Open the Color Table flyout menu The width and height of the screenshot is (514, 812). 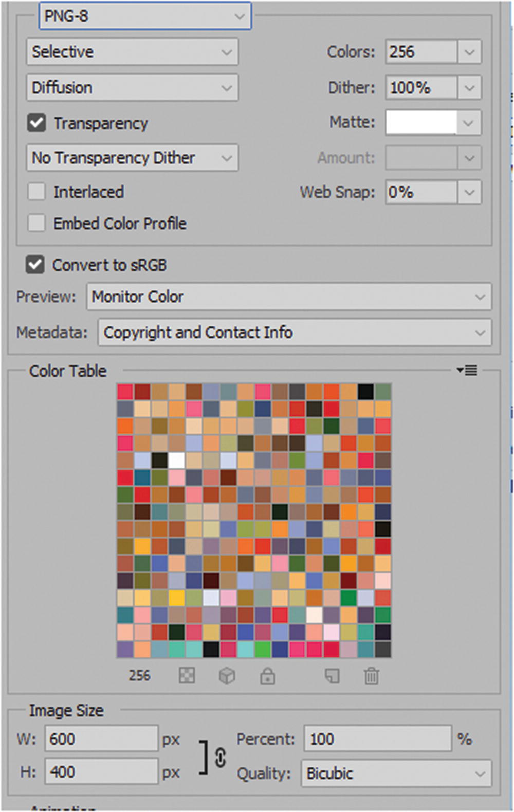click(x=467, y=371)
